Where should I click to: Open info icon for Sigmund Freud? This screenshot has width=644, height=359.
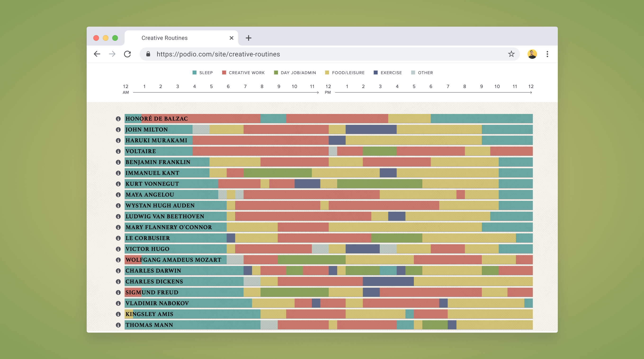point(118,293)
